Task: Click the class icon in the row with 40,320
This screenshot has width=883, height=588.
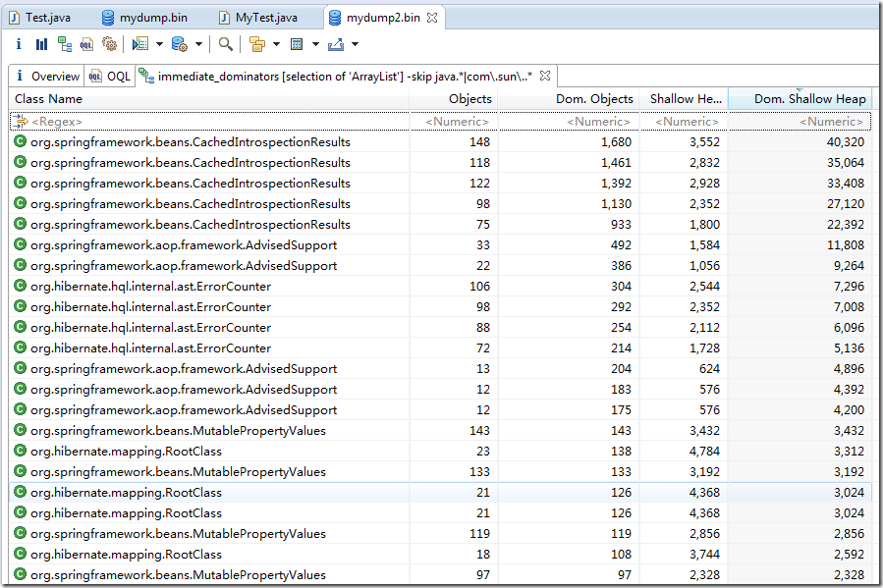Action: point(21,141)
